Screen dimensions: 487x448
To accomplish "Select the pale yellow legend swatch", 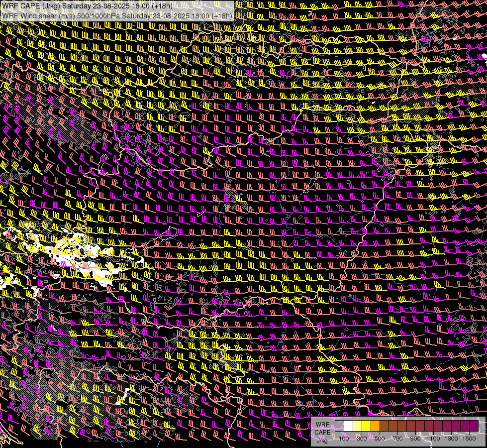I will tap(358, 426).
